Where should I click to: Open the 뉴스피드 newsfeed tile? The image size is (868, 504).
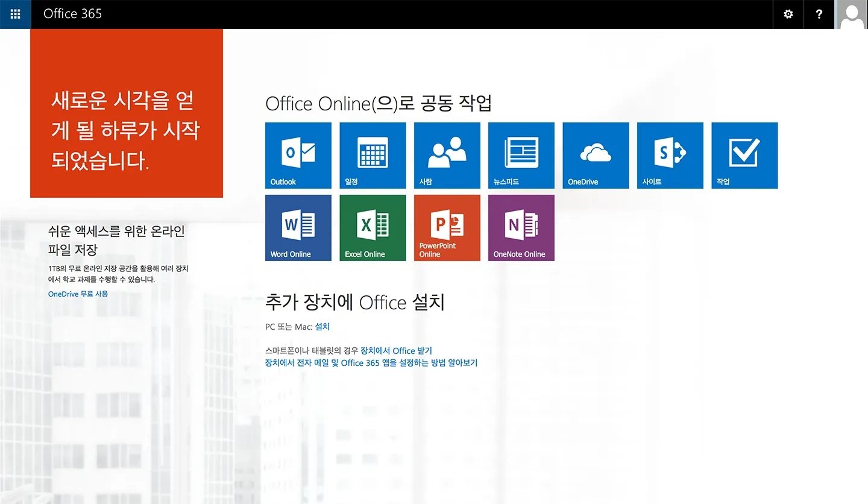(521, 156)
